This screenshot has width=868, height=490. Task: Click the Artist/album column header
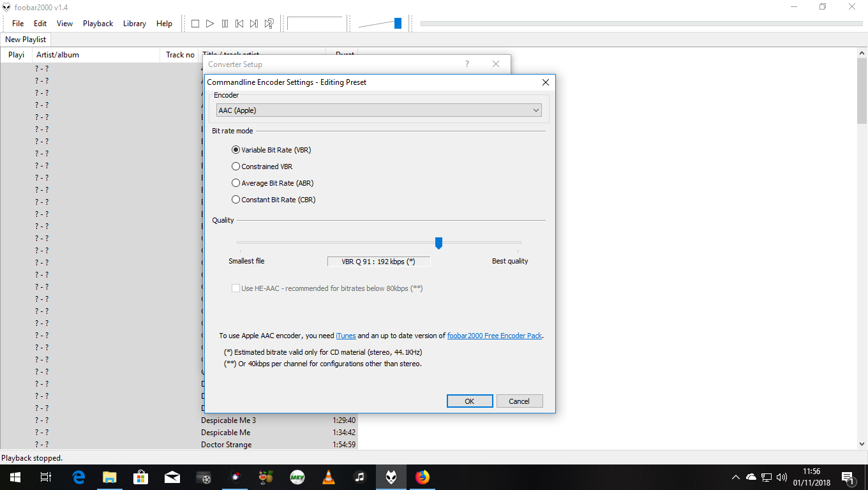(96, 55)
